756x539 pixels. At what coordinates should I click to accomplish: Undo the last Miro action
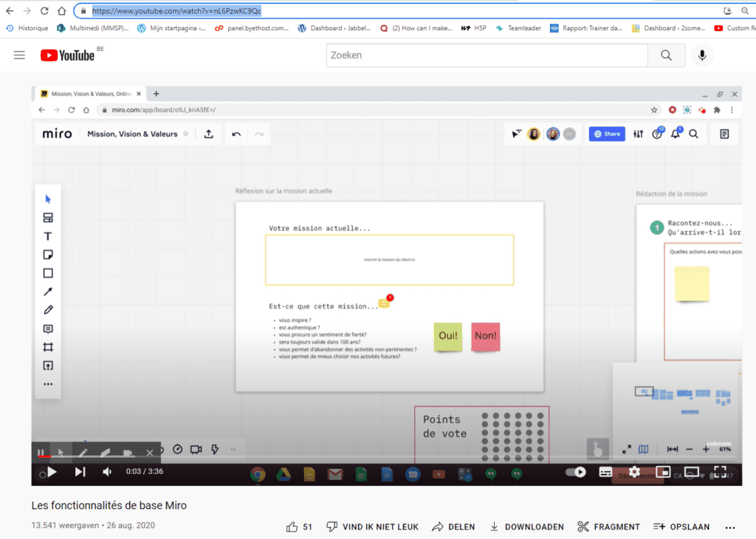tap(236, 134)
